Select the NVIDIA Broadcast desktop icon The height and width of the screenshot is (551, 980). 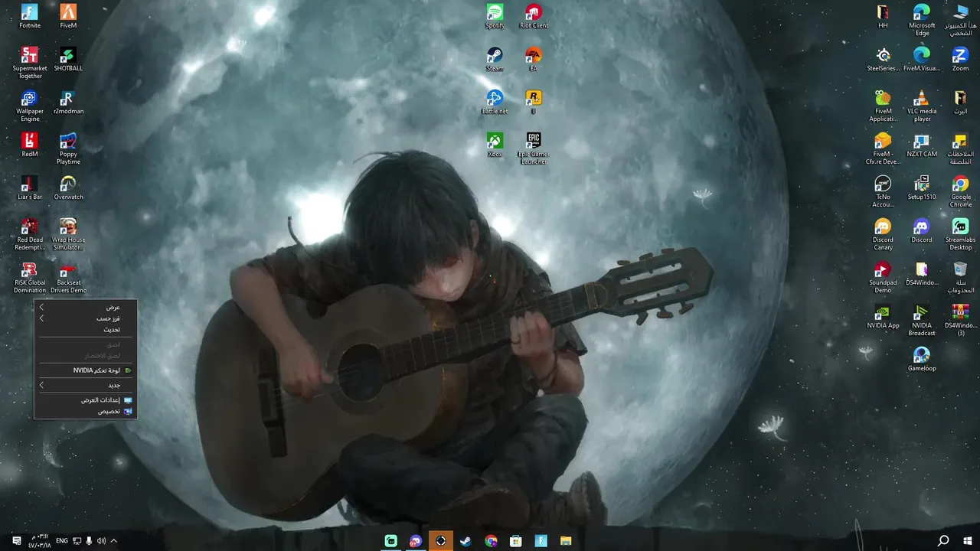(x=922, y=320)
